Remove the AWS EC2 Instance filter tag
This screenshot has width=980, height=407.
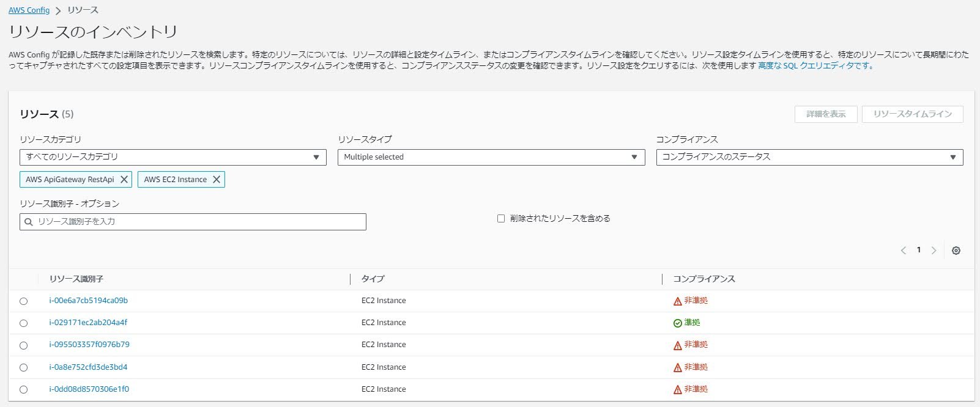217,180
